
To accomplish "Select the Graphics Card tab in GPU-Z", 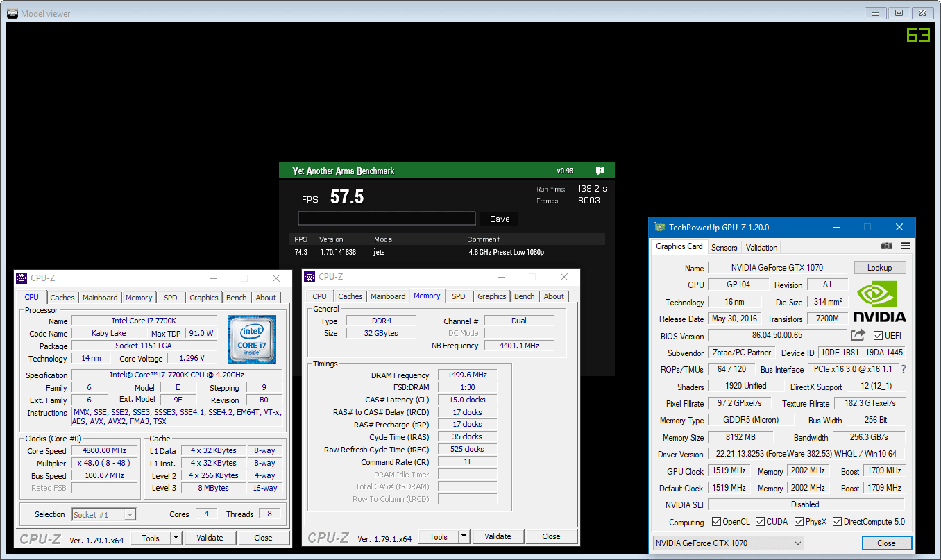I will [679, 246].
